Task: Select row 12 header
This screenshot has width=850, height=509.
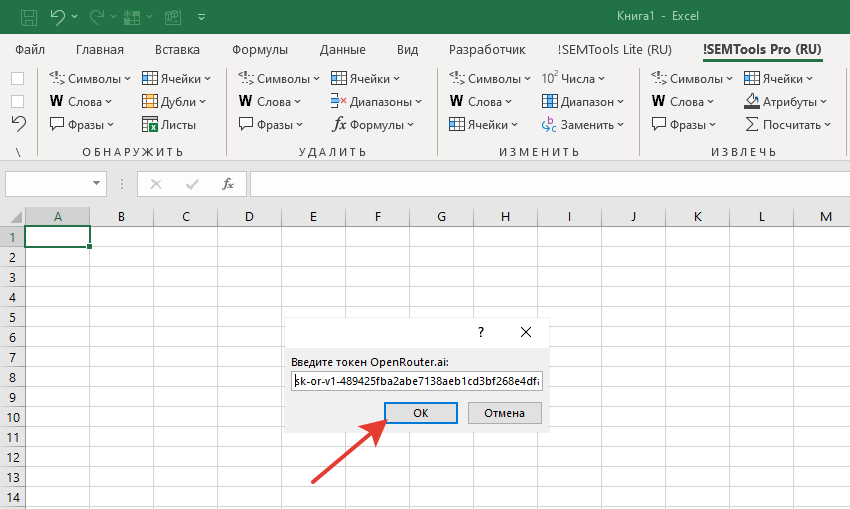Action: tap(12, 458)
